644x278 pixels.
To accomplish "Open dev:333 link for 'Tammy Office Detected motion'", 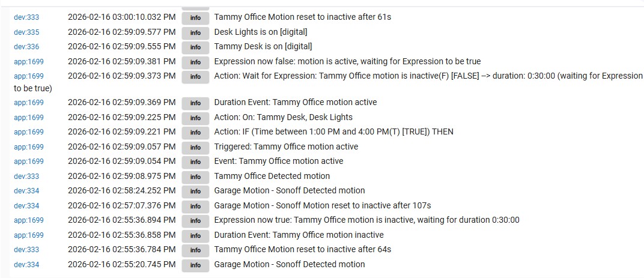I will tap(26, 177).
